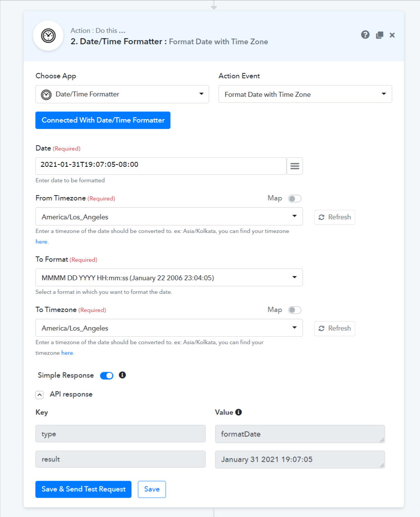Click the Value column info icon
This screenshot has width=420, height=517.
click(x=238, y=412)
